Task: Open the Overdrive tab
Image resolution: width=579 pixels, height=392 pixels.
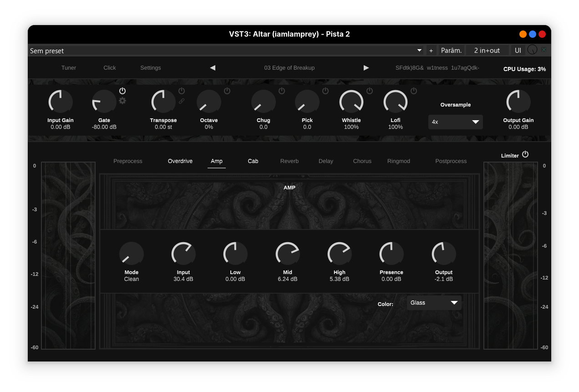Action: 180,161
